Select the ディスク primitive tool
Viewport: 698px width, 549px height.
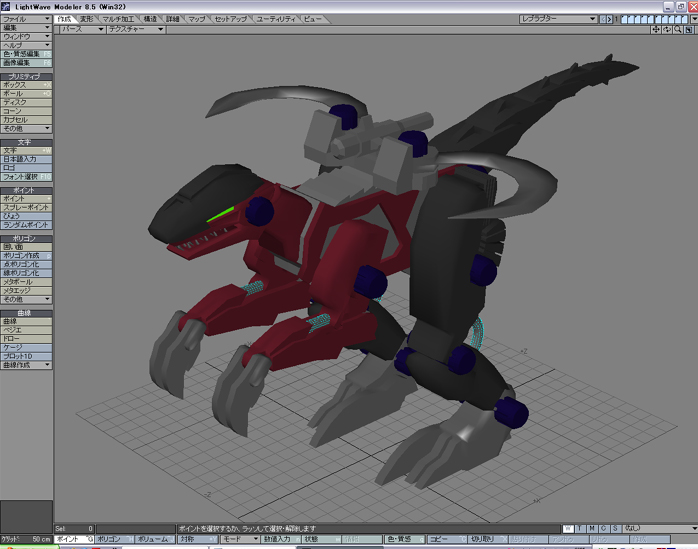tap(26, 102)
